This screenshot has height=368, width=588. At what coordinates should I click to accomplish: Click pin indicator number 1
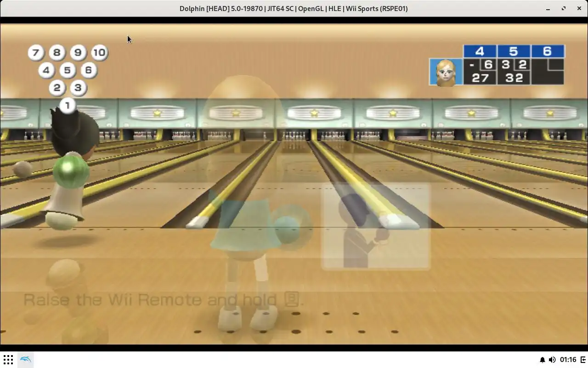[x=68, y=105]
